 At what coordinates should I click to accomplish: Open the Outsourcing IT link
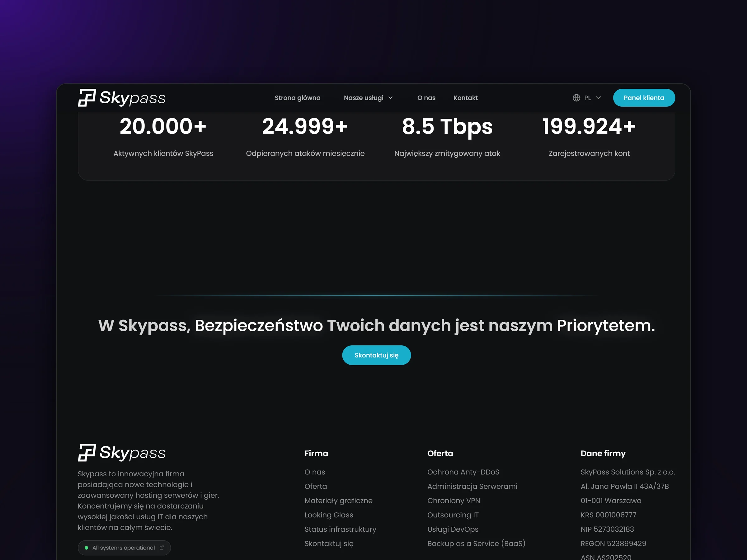click(453, 515)
